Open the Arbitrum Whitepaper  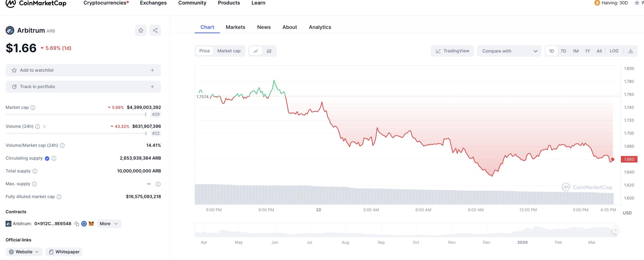point(64,251)
